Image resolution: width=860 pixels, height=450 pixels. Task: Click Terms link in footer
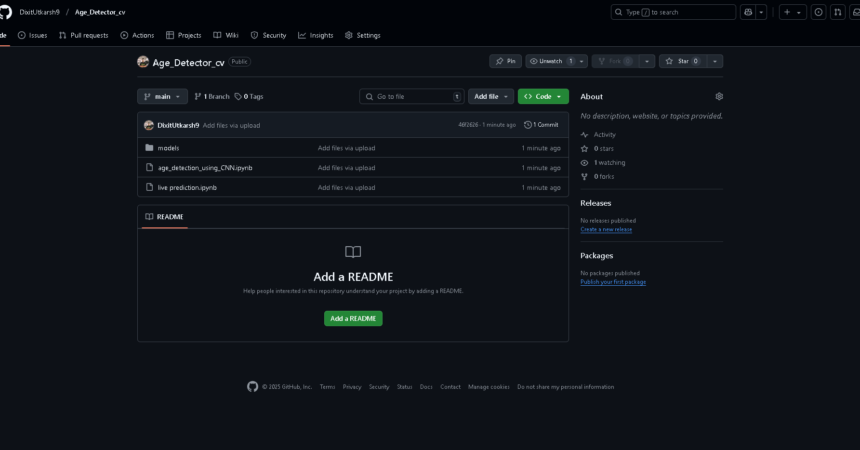[327, 387]
